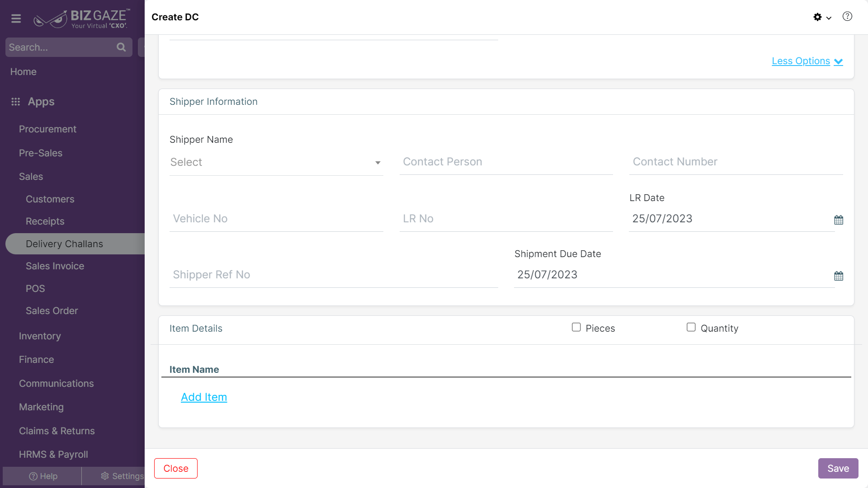This screenshot has height=488, width=868.
Task: Open the hamburger menu icon
Action: coord(16,19)
